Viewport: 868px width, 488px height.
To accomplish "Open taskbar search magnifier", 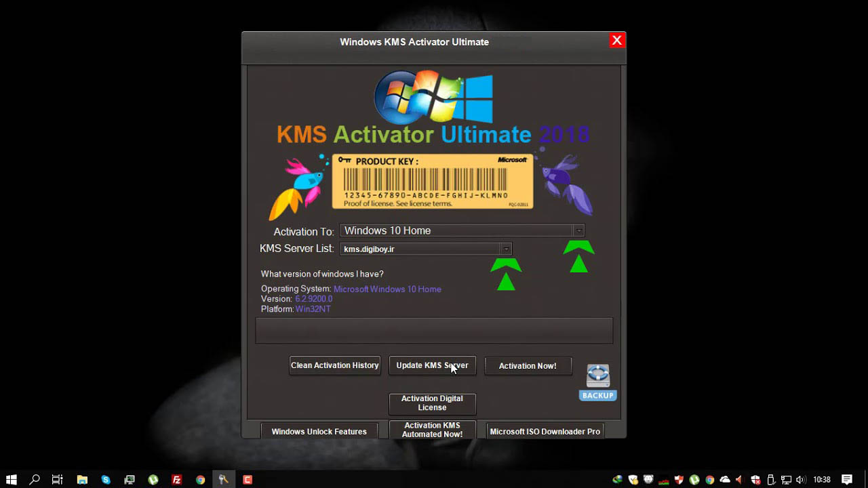I will [x=35, y=479].
